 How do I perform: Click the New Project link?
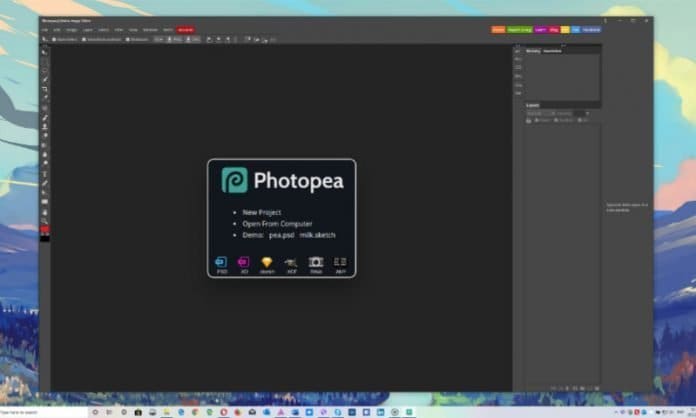[x=261, y=212]
